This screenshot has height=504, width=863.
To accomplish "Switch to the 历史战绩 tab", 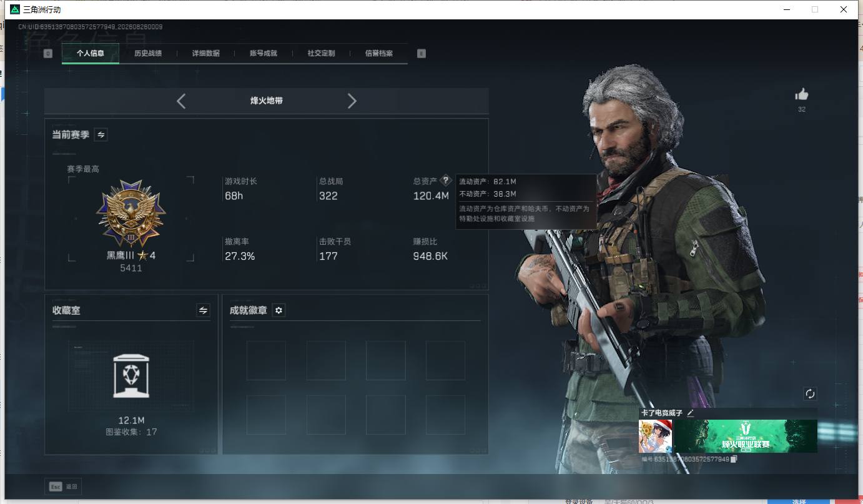I will click(x=148, y=54).
